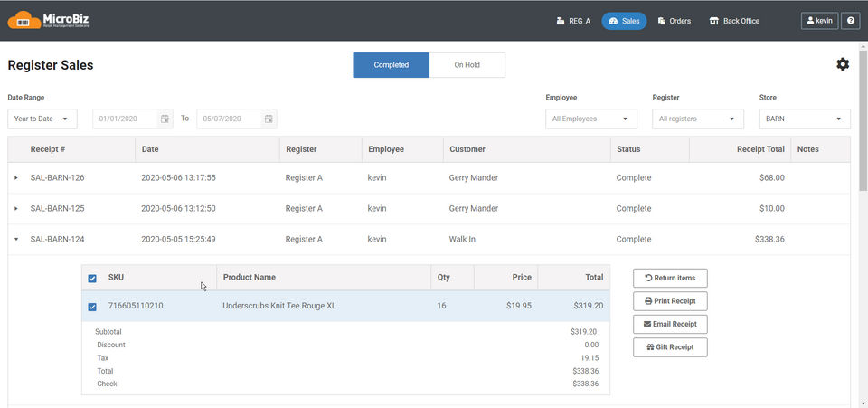Image resolution: width=868 pixels, height=408 pixels.
Task: Click the help question mark icon
Action: point(850,21)
